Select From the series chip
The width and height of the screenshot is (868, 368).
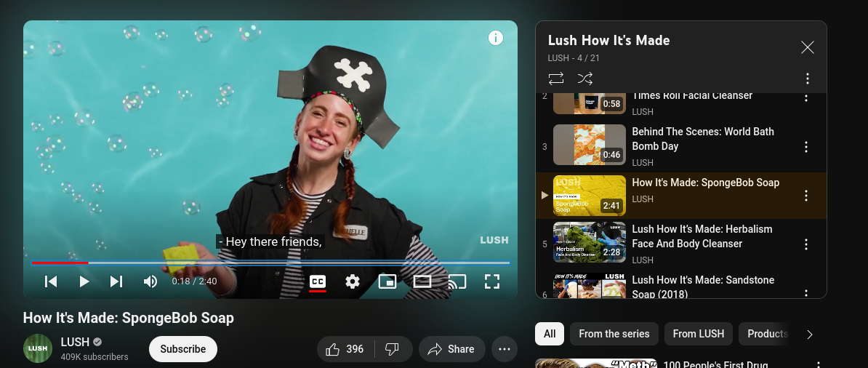[x=614, y=334]
